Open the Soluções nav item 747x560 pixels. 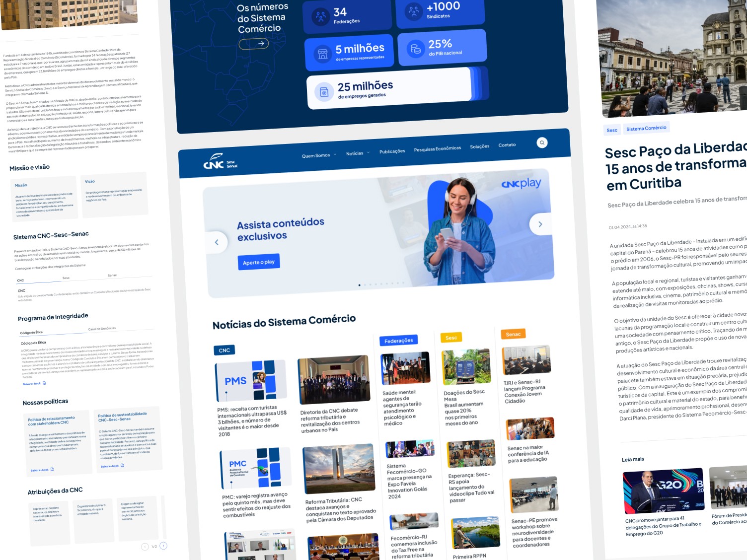(480, 146)
